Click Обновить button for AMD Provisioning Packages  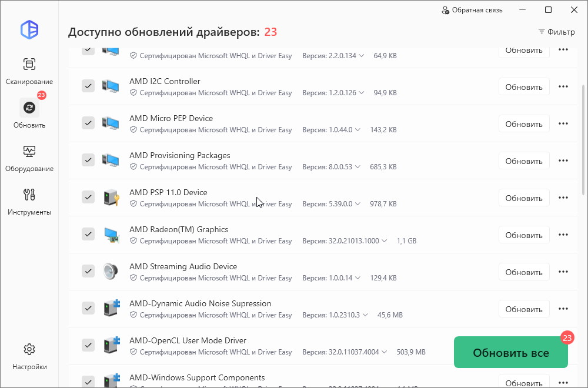click(524, 161)
